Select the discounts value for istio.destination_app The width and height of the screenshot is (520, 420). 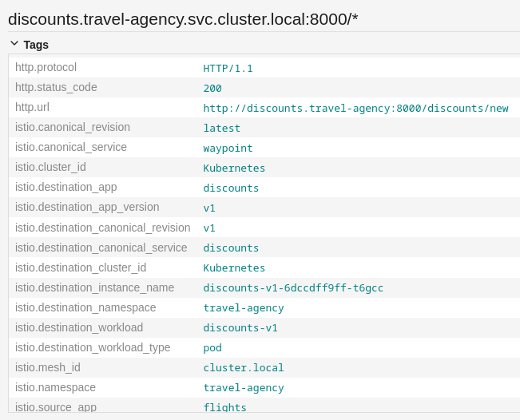[x=231, y=188]
